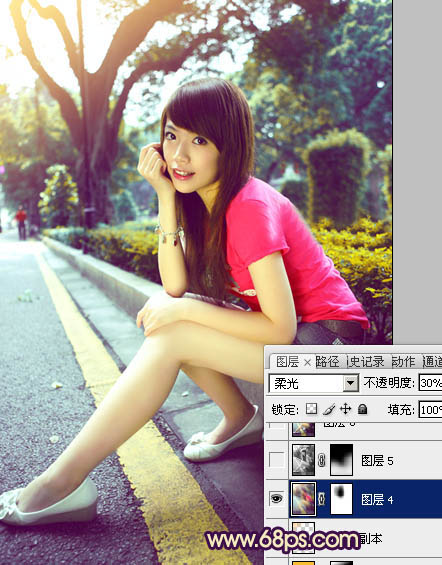The height and width of the screenshot is (565, 442).
Task: Select the 图层 4 image thumbnail
Action: tap(303, 499)
